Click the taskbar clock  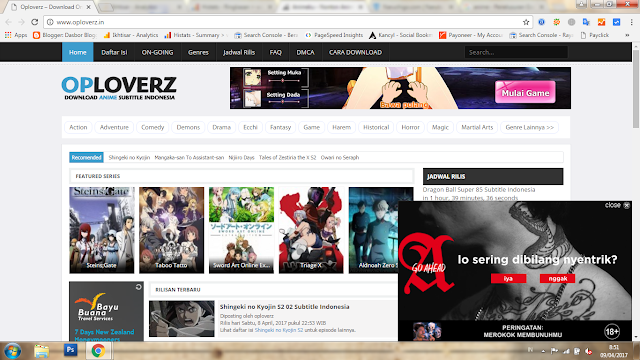[613, 351]
